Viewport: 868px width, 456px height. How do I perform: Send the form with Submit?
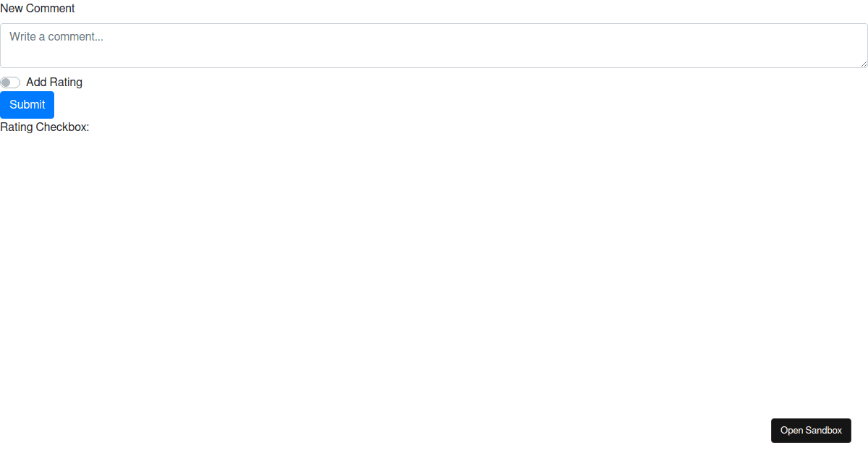point(27,105)
